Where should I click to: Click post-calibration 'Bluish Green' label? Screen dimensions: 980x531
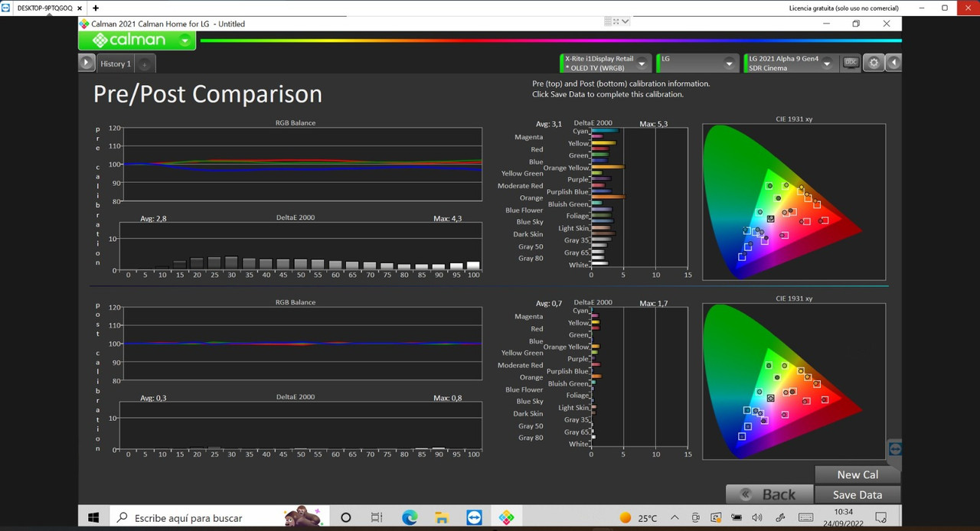click(568, 384)
